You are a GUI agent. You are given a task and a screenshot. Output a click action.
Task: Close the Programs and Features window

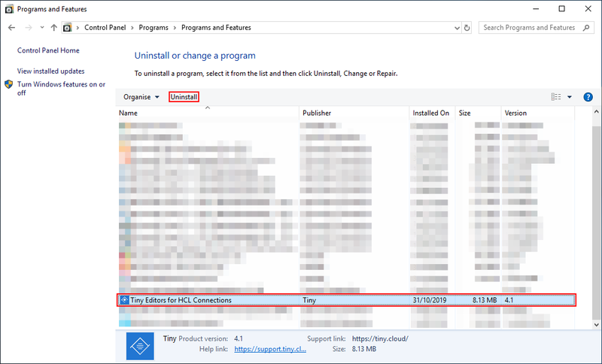(x=588, y=9)
